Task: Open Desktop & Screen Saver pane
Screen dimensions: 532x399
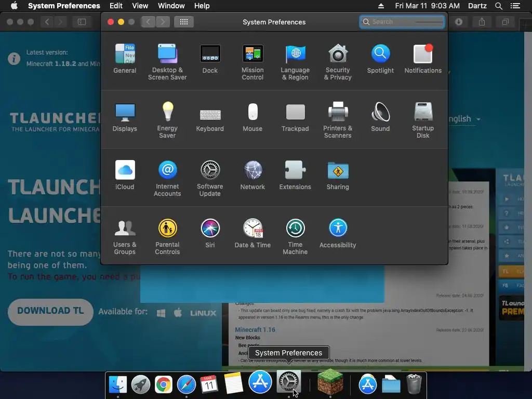Action: click(x=167, y=62)
